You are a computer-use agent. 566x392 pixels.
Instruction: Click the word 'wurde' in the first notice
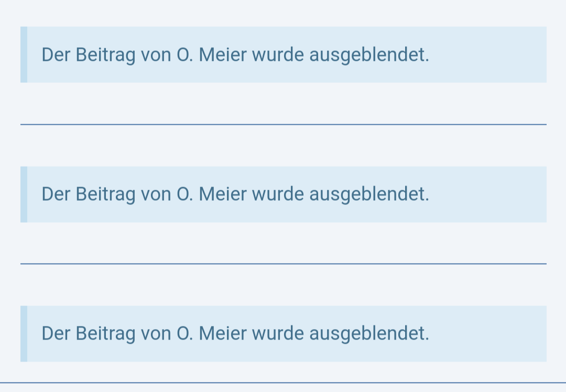278,55
